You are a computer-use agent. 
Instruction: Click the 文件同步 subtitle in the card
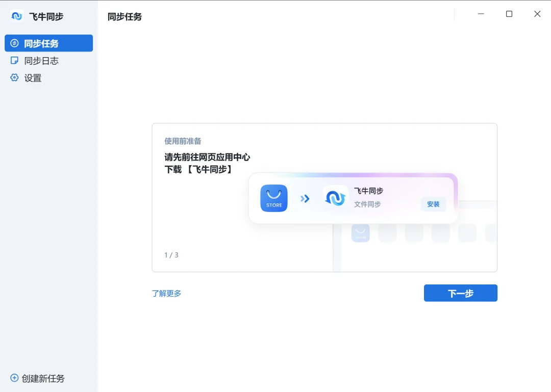[x=367, y=204]
